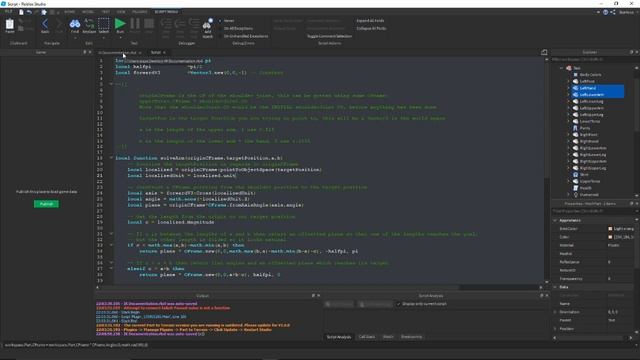Click the Shirt icon in Explorer

[576, 175]
